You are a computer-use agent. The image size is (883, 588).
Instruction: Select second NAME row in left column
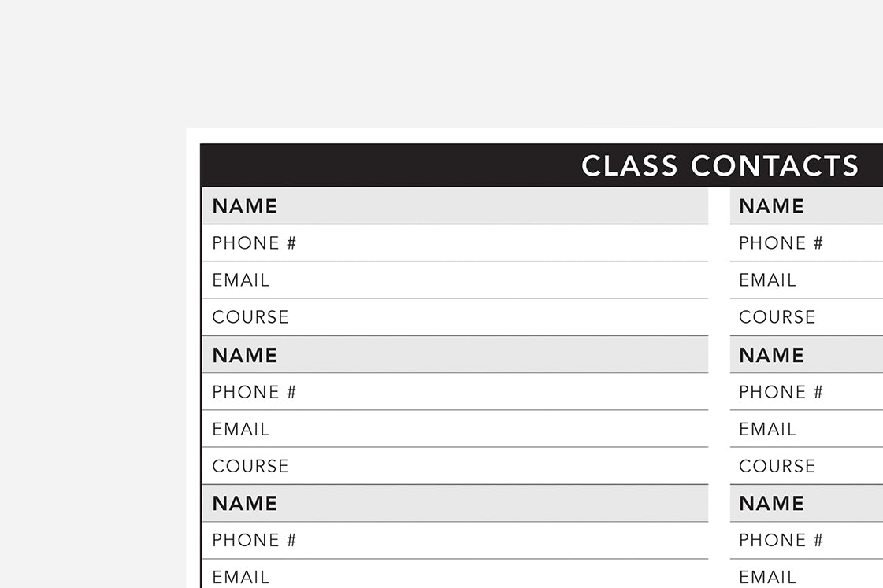tap(454, 355)
